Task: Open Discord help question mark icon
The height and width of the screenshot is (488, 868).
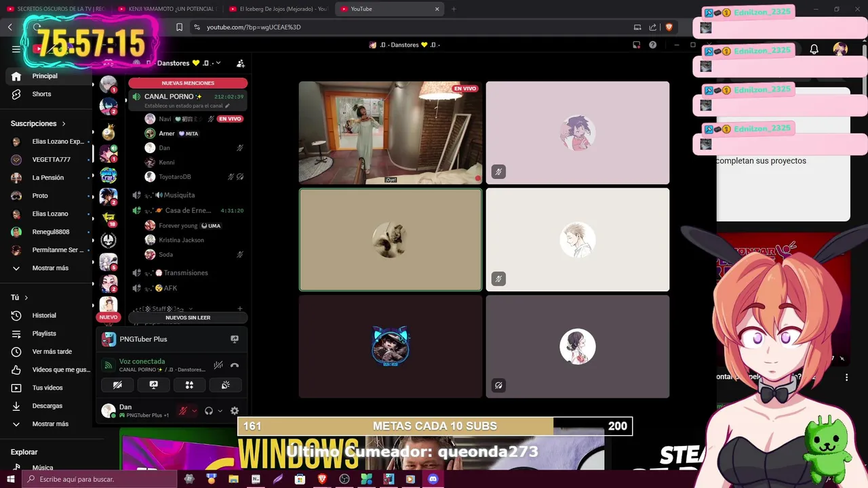Action: (652, 45)
